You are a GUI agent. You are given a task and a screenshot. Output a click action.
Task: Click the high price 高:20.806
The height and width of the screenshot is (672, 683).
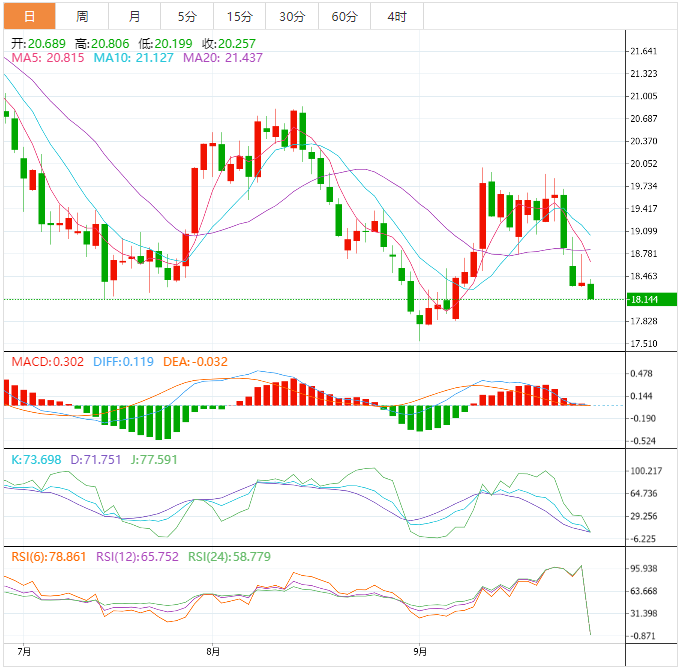coord(102,44)
